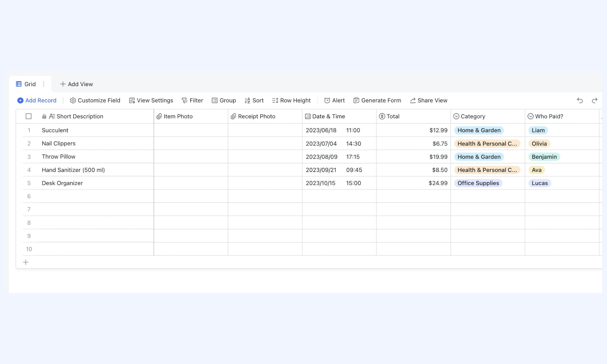This screenshot has height=364, width=607.
Task: Select row number 6
Action: (x=29, y=196)
